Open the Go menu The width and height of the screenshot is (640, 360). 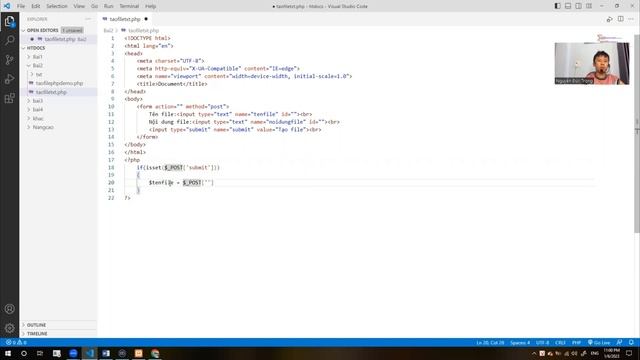[x=94, y=6]
